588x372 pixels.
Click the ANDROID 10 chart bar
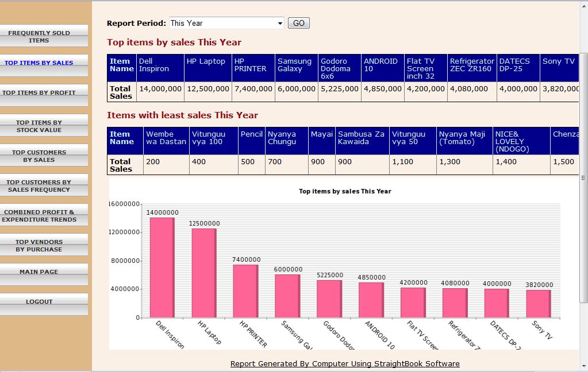(x=371, y=300)
